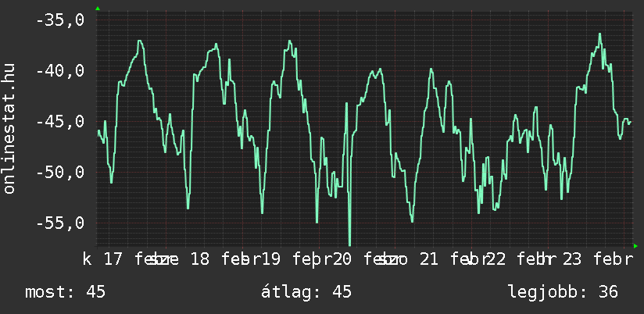Click the highest peak of the graph line
The image size is (644, 314).
(599, 34)
